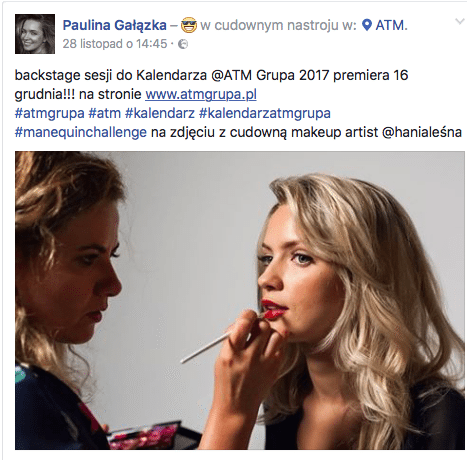Open the attached makeup session photo
The height and width of the screenshot is (460, 467).
tap(240, 300)
